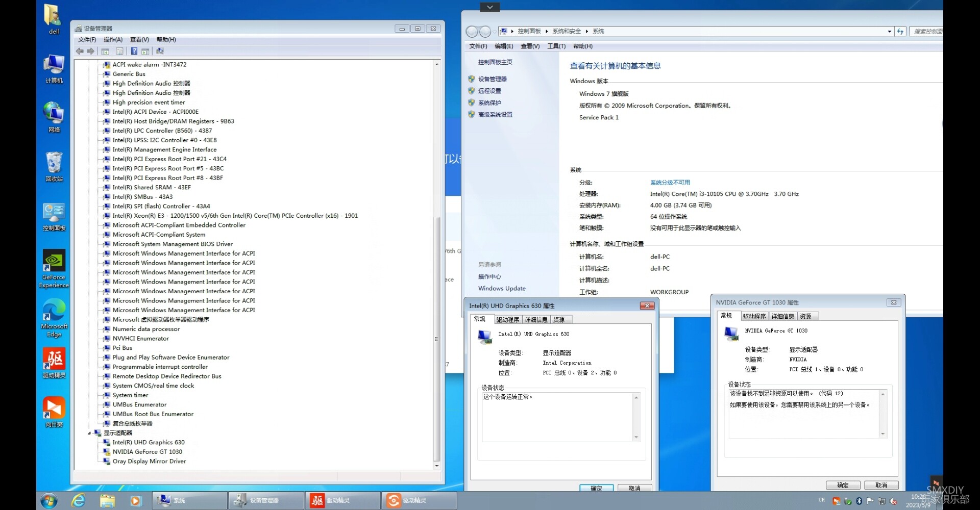Open 操作(A) menu in Device Manager
This screenshot has height=510, width=980.
[x=113, y=40]
